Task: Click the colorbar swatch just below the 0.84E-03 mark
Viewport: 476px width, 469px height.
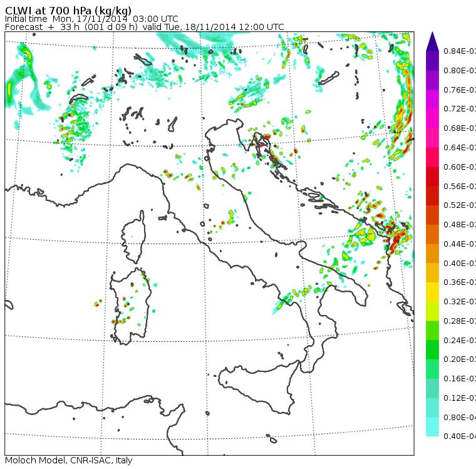Action: pos(432,61)
